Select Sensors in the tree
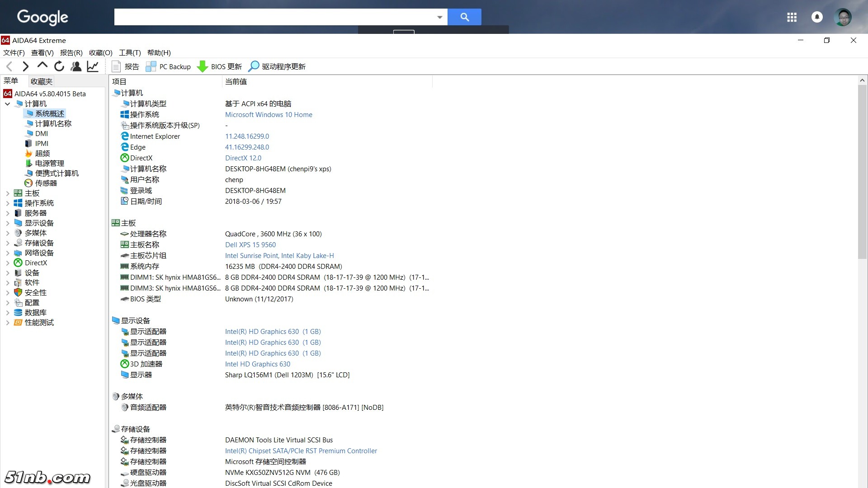This screenshot has width=868, height=488. (x=46, y=183)
